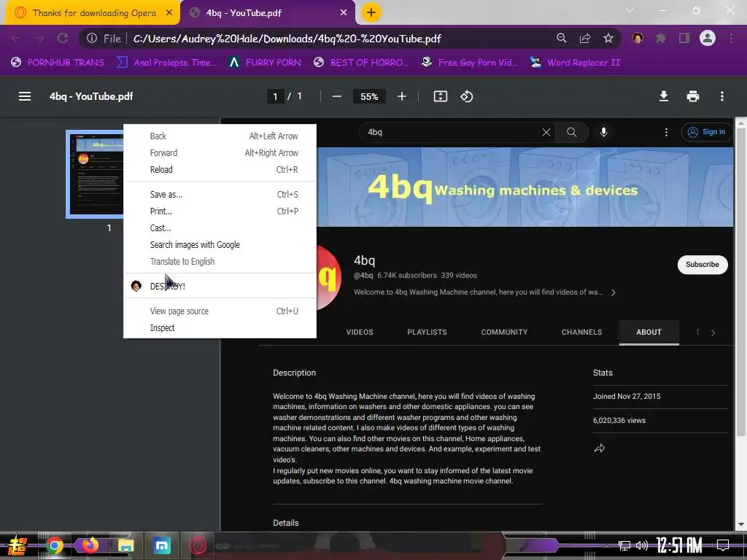747x560 pixels.
Task: Open BEST OF HORRO... bookmark
Action: click(x=362, y=63)
